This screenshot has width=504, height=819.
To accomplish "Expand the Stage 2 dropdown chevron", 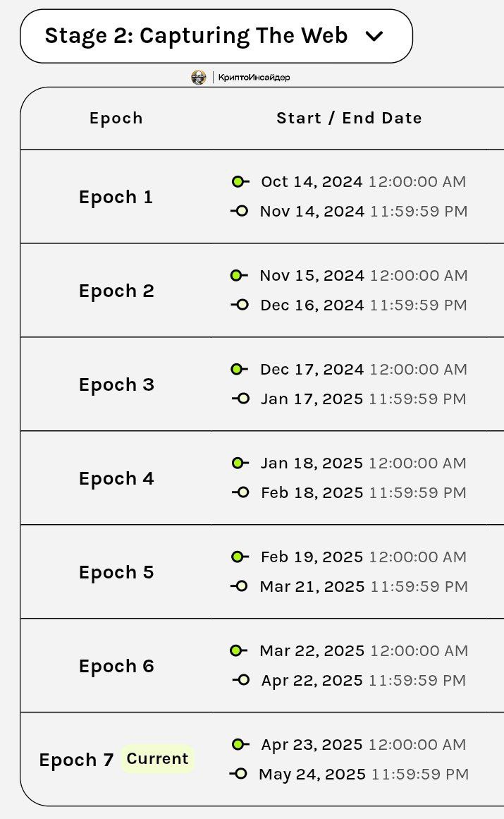I will coord(374,36).
